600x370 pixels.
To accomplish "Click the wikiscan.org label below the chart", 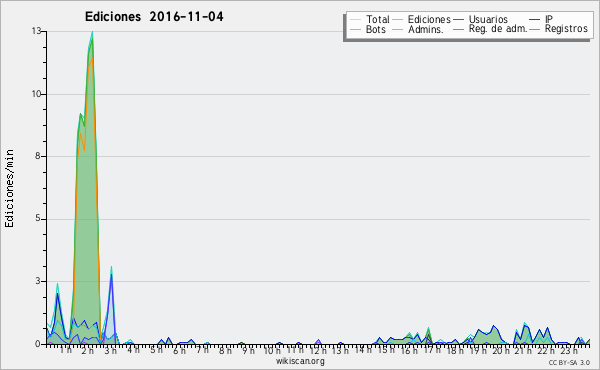I will 300,361.
